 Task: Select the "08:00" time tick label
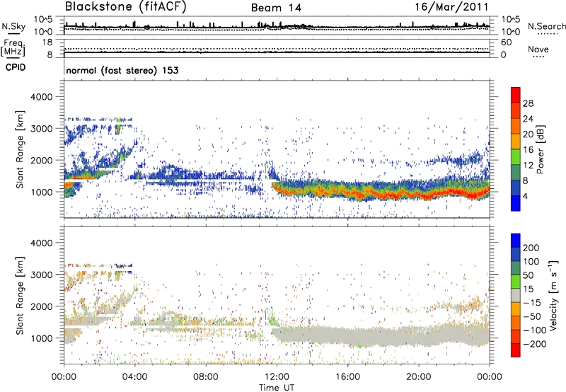coord(206,377)
